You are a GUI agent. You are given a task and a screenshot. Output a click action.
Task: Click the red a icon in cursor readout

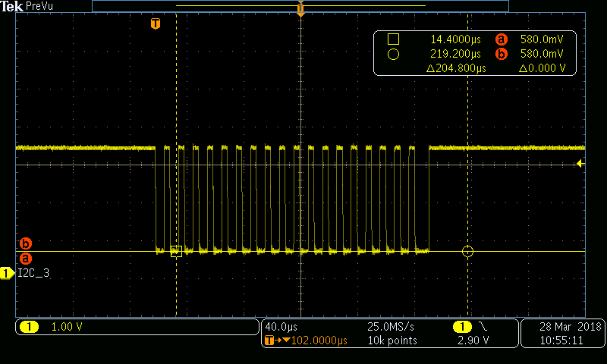(x=502, y=39)
